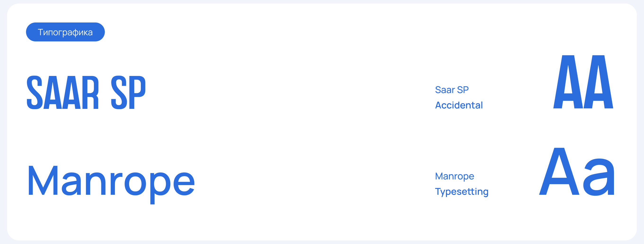Click the uppercase A in Aa specimen
The width and height of the screenshot is (644, 244).
(559, 173)
